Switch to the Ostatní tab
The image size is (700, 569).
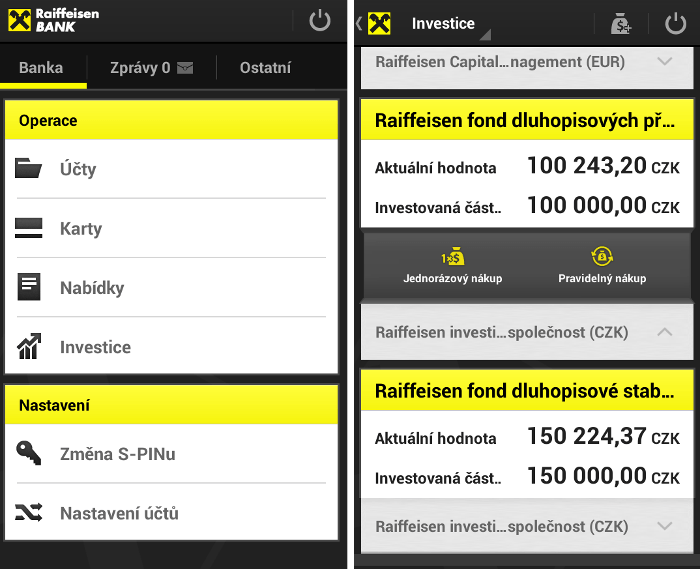265,68
